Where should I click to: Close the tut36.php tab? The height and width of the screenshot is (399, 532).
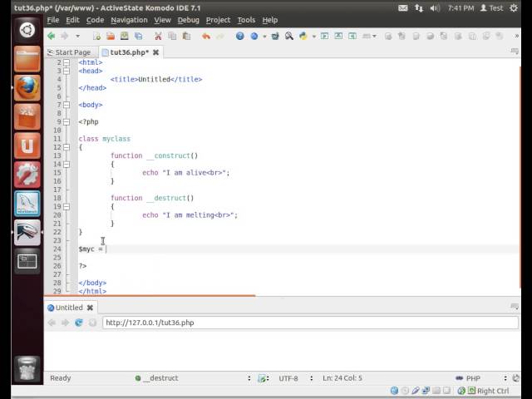155,52
